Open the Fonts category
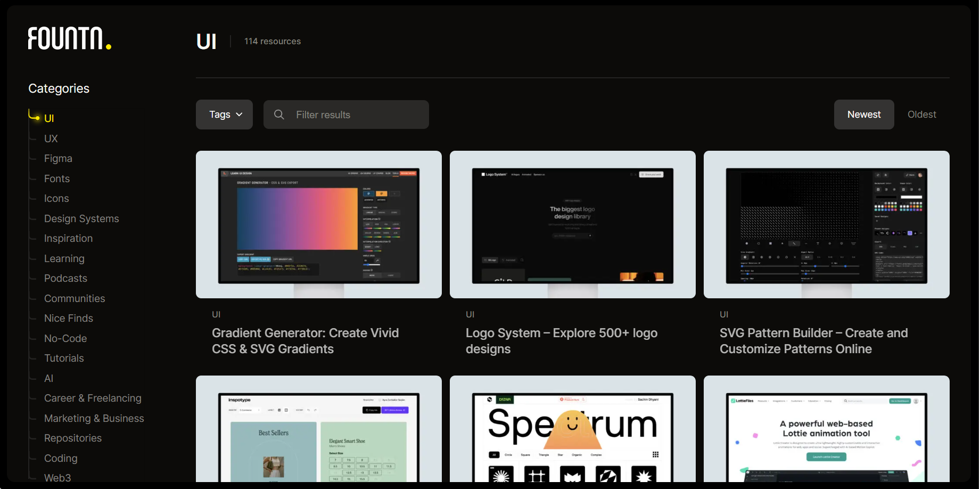The height and width of the screenshot is (489, 980). (57, 178)
